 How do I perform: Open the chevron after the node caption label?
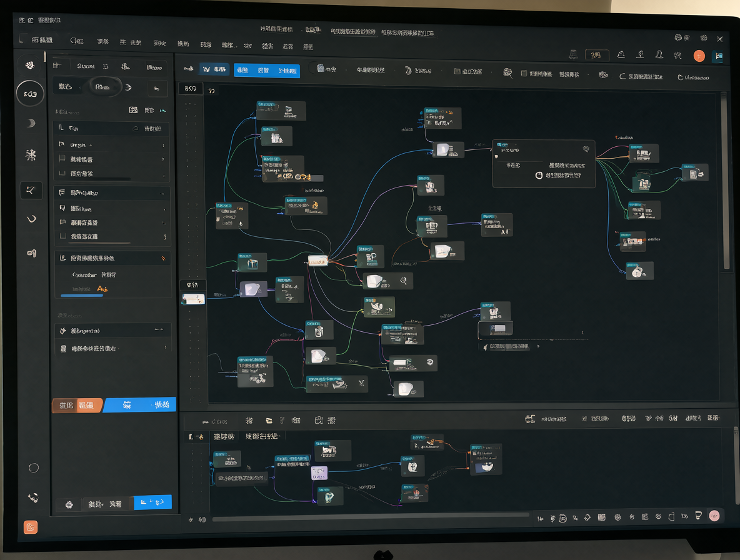coord(539,346)
